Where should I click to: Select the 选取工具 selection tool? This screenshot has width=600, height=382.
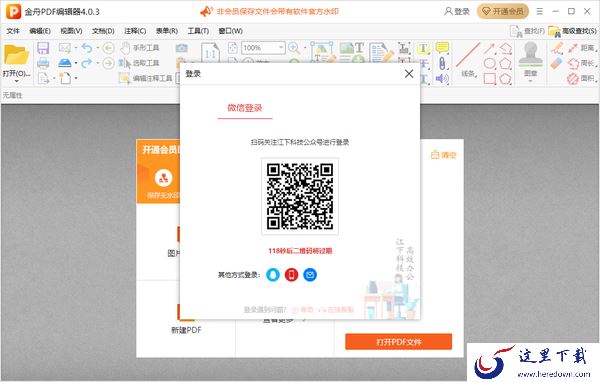(x=139, y=63)
